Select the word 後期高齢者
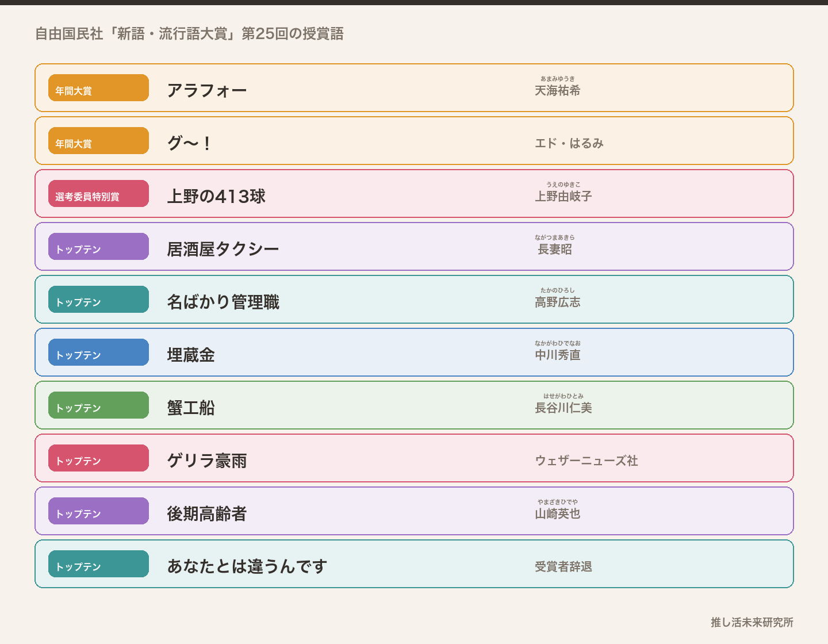828x644 pixels. point(207,513)
